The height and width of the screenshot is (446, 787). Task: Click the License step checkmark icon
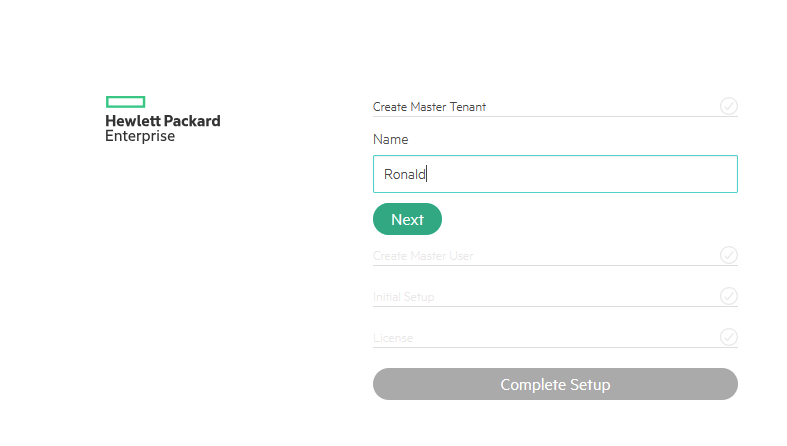[x=728, y=337]
